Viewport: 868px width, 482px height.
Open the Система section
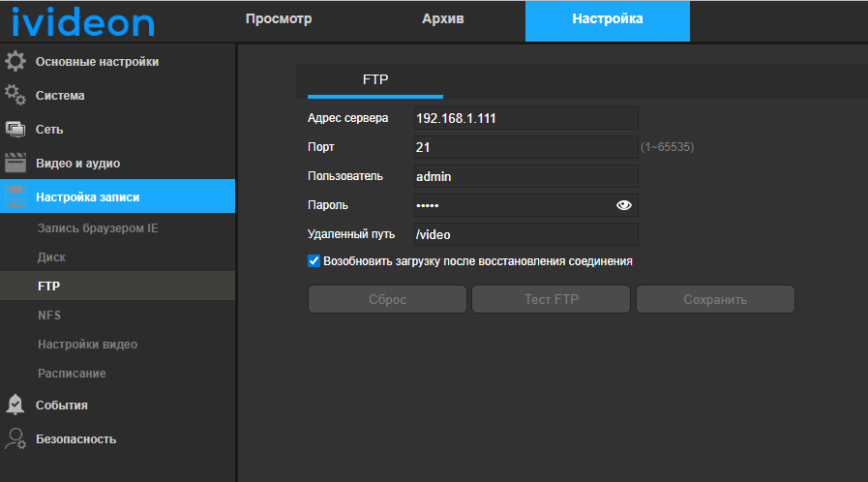point(117,95)
